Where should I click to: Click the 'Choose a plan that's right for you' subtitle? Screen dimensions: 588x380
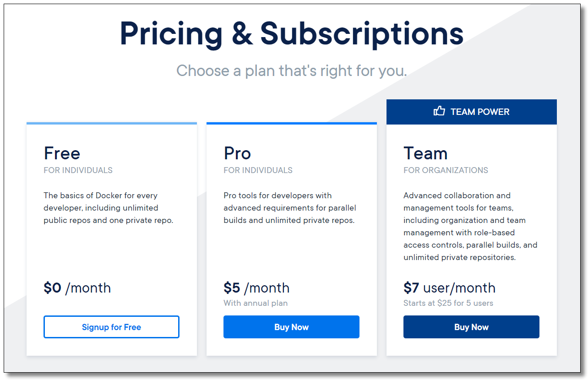tap(292, 71)
